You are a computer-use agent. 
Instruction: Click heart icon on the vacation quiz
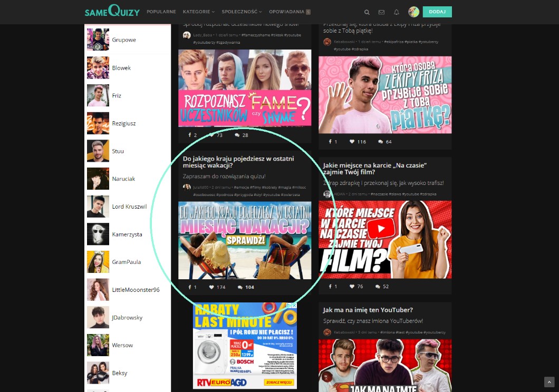[x=211, y=287]
